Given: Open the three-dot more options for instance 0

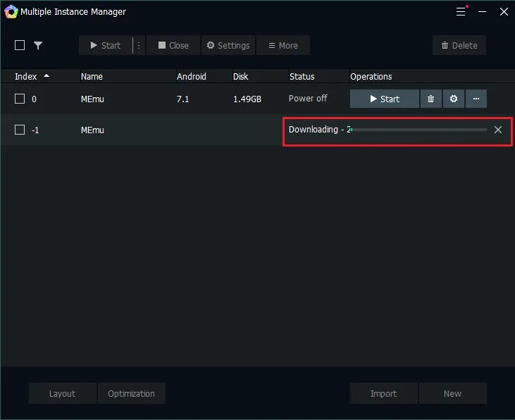Looking at the screenshot, I should (x=476, y=99).
